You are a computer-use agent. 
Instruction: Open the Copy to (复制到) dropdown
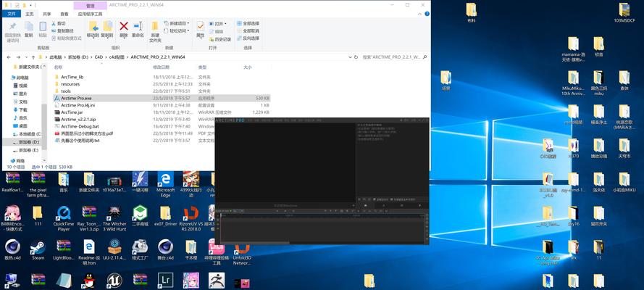pos(106,29)
